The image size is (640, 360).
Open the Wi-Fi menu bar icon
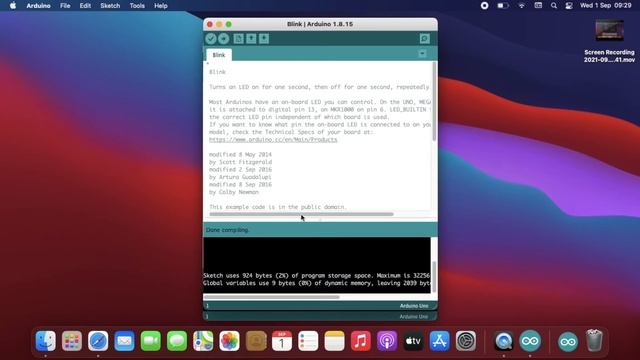(522, 6)
